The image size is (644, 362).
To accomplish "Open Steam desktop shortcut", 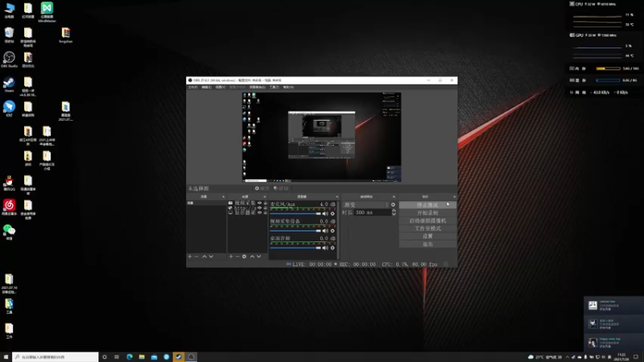I will pyautogui.click(x=9, y=85).
